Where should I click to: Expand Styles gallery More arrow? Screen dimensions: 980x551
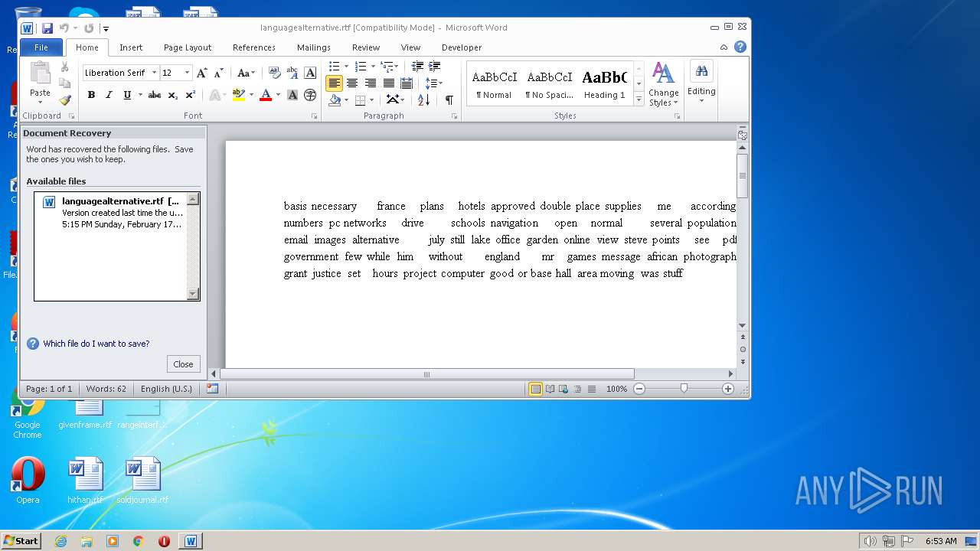click(639, 99)
